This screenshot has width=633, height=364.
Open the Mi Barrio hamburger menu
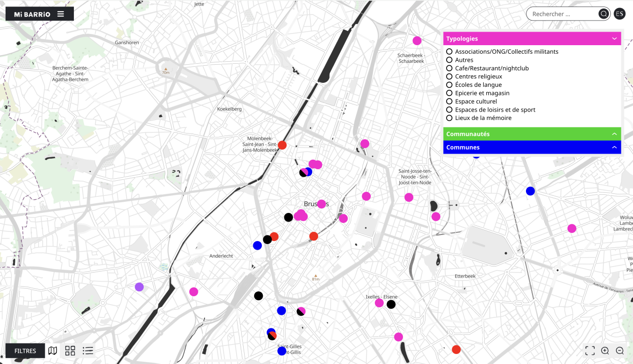(x=61, y=14)
